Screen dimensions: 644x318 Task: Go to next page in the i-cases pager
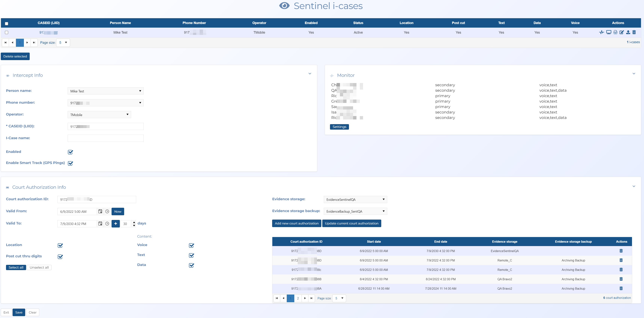(x=27, y=42)
